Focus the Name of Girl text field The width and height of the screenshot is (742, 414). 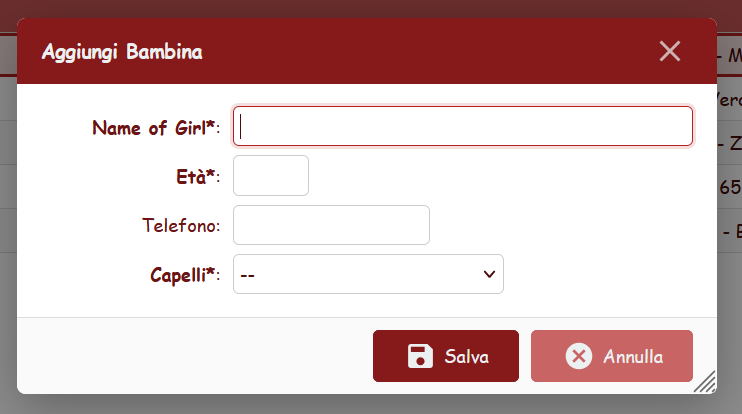463,126
